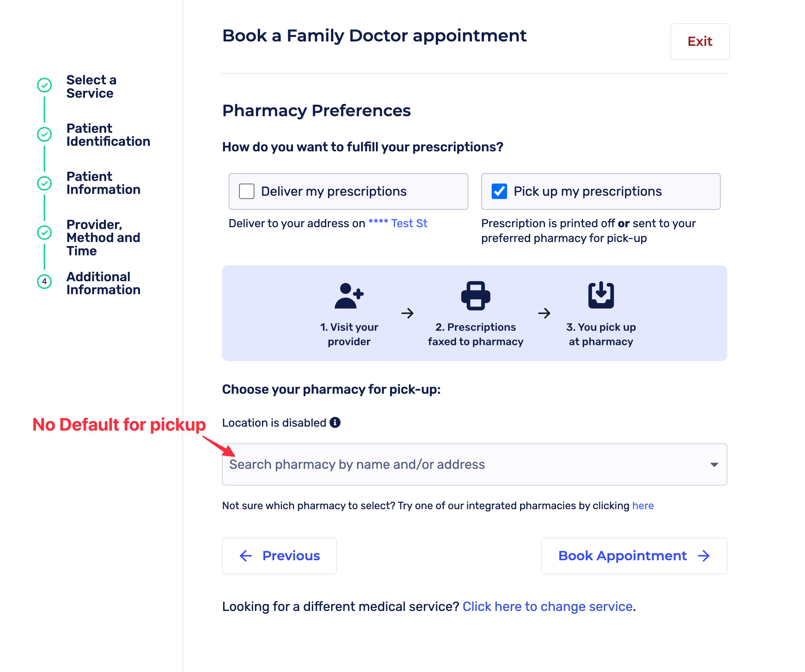Uncheck the Pick up my prescriptions checkbox
This screenshot has width=805, height=672.
tap(499, 191)
